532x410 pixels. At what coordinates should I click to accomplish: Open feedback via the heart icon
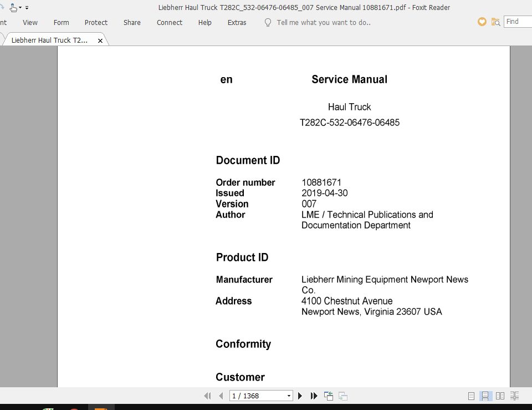tap(481, 22)
